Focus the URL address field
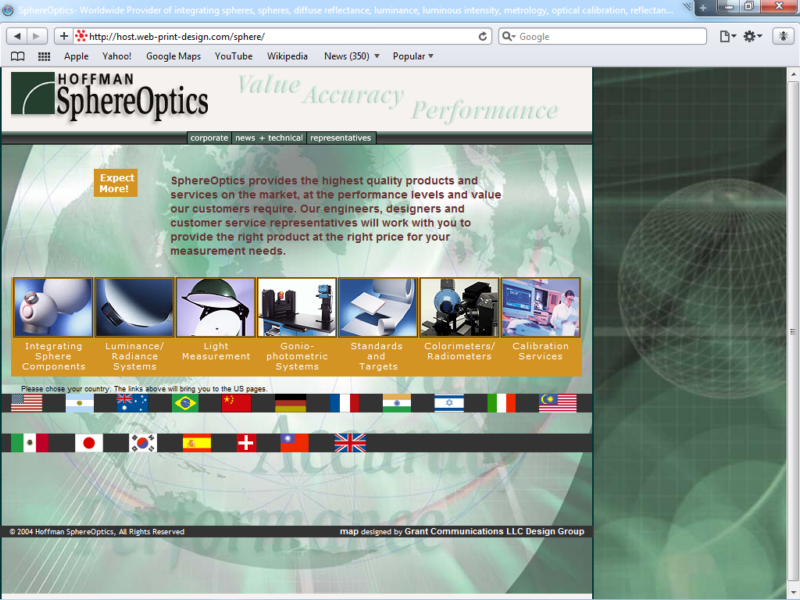This screenshot has width=800, height=600. click(282, 36)
